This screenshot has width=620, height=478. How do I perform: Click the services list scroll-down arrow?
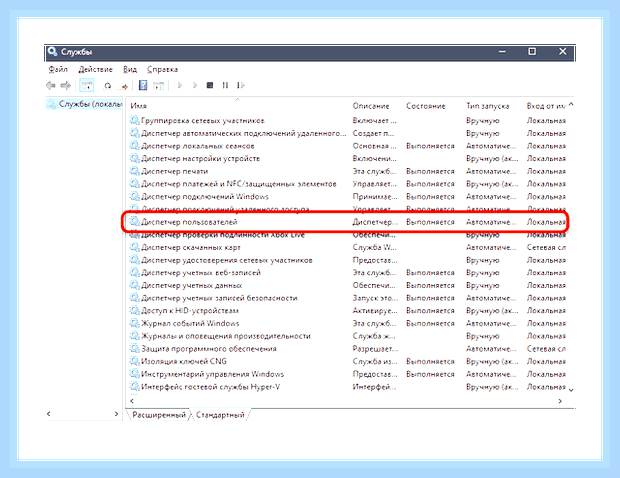[571, 389]
